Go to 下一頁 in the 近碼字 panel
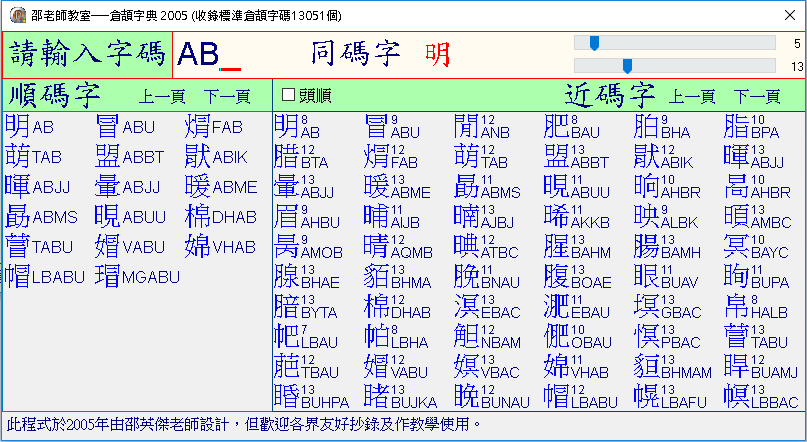The height and width of the screenshot is (442, 807). click(757, 96)
